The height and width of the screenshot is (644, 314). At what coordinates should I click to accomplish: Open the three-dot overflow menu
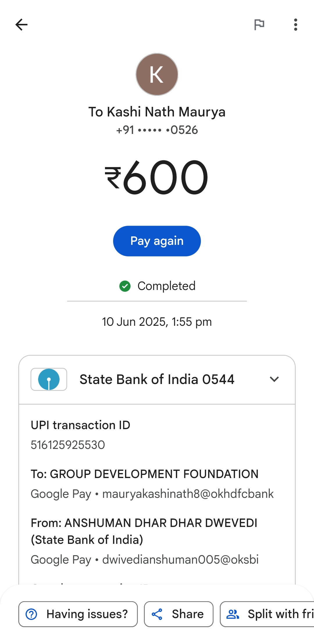(295, 25)
